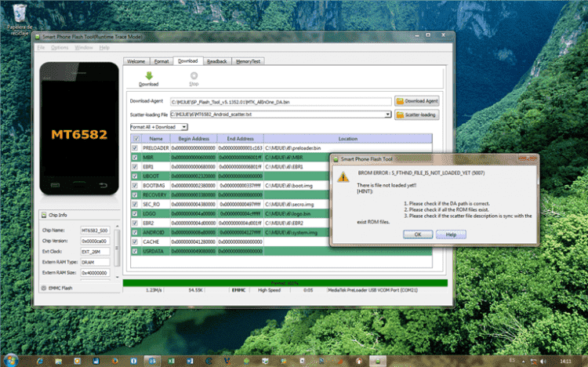Toggle the select-all checkbox in the table header

coord(136,139)
